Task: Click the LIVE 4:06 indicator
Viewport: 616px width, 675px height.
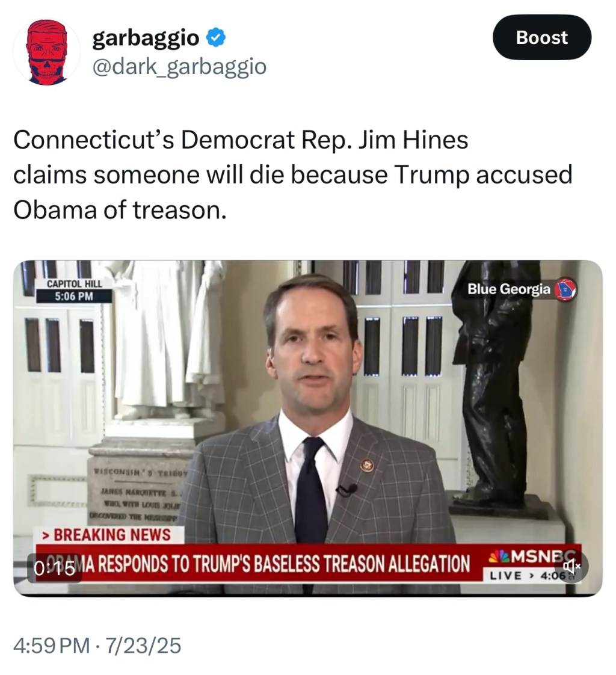Action: [x=529, y=576]
